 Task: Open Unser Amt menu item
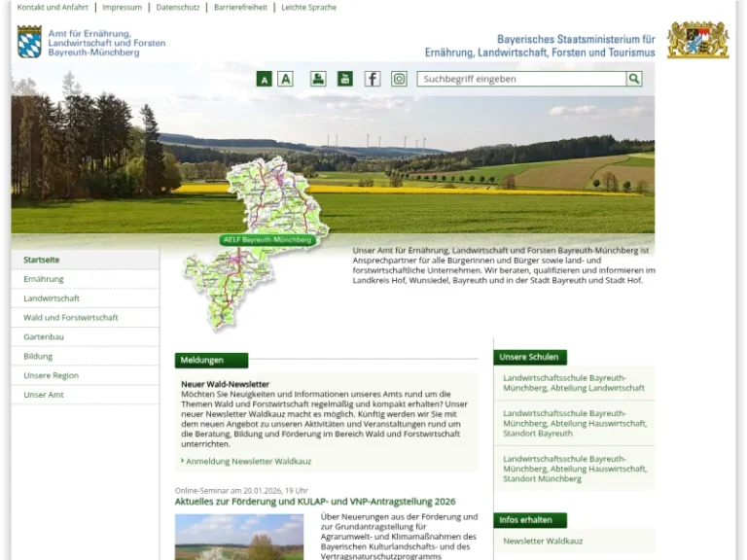(86, 395)
